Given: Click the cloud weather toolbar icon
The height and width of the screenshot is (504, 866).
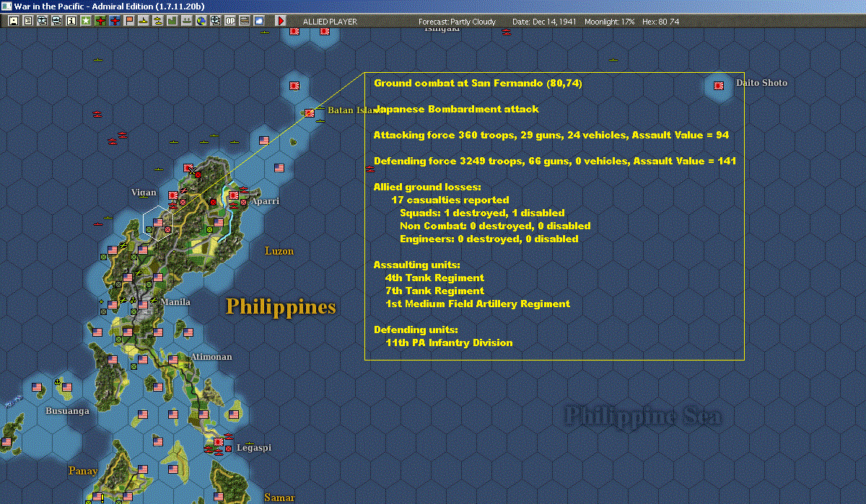Looking at the screenshot, I should [x=258, y=21].
